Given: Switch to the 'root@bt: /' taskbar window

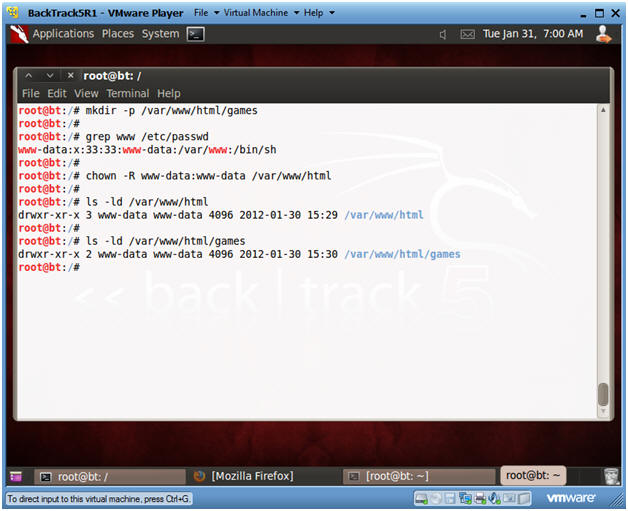Looking at the screenshot, I should pos(110,477).
